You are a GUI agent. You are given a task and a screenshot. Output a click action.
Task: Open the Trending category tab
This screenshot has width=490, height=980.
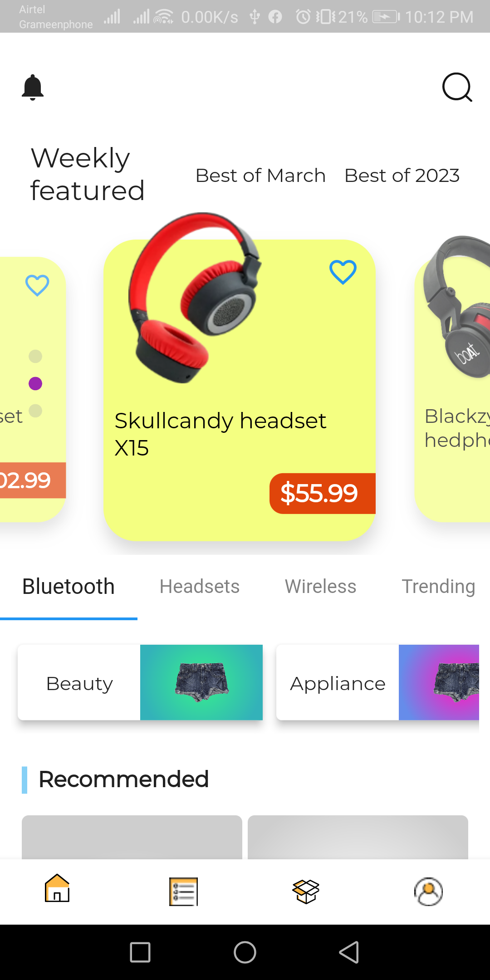coord(438,586)
